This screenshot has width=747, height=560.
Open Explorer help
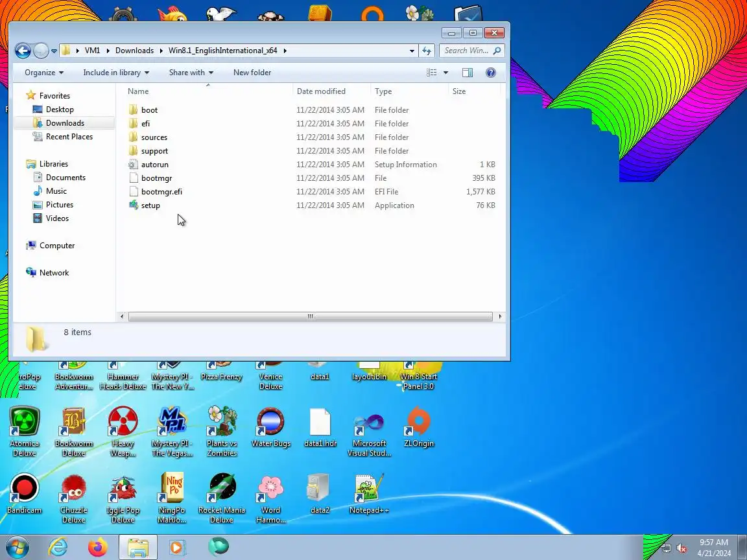point(491,73)
